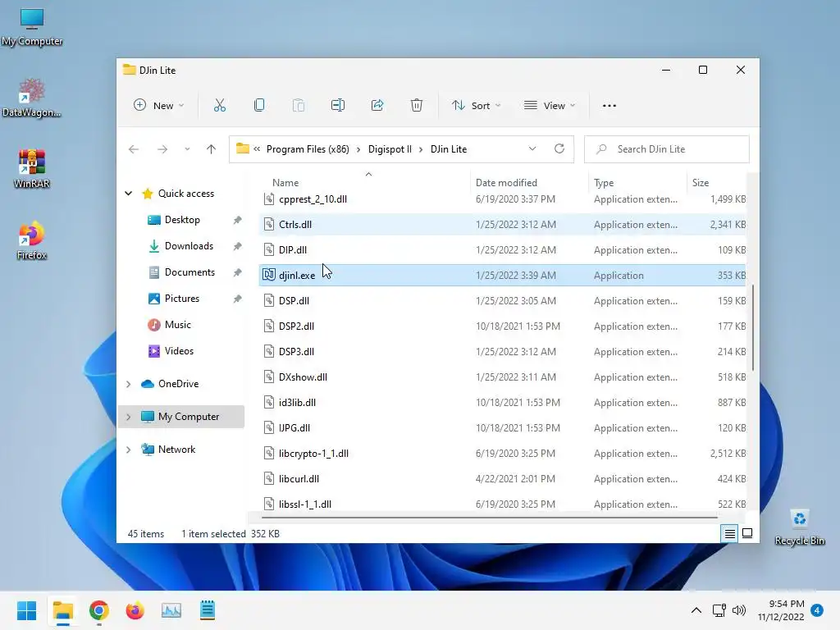Sort by the Name column header
Image resolution: width=840 pixels, height=630 pixels.
[285, 183]
